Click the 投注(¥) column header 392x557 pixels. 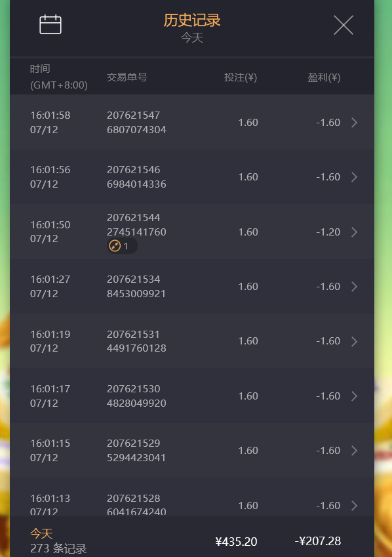[241, 77]
